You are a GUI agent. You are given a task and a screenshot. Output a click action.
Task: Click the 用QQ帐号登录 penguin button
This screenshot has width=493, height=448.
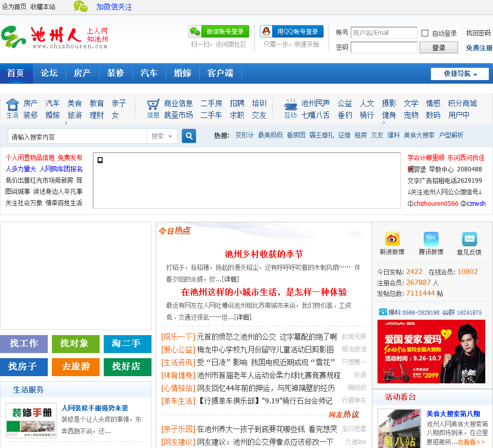tap(292, 31)
